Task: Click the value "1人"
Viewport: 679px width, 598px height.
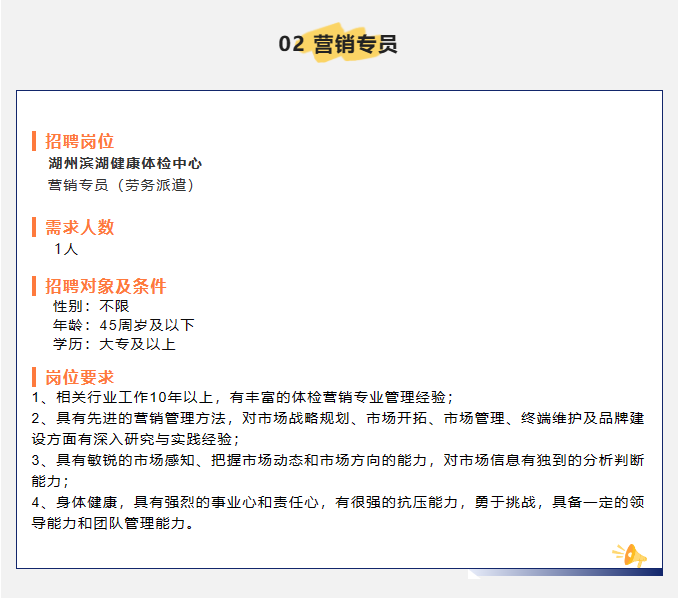Action: click(66, 249)
